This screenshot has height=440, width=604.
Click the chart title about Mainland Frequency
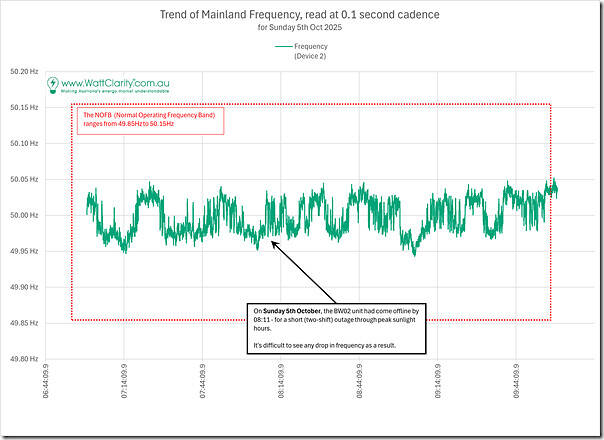tap(302, 15)
